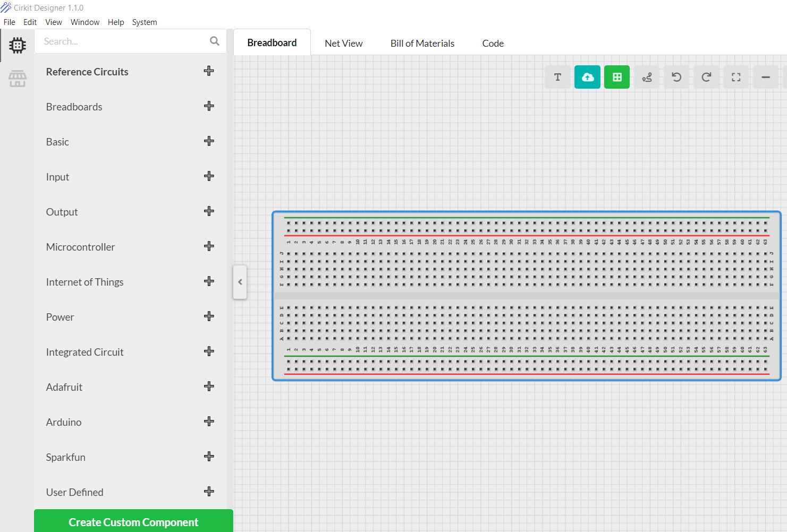Expand the Basic category
787x532 pixels.
pyautogui.click(x=209, y=141)
